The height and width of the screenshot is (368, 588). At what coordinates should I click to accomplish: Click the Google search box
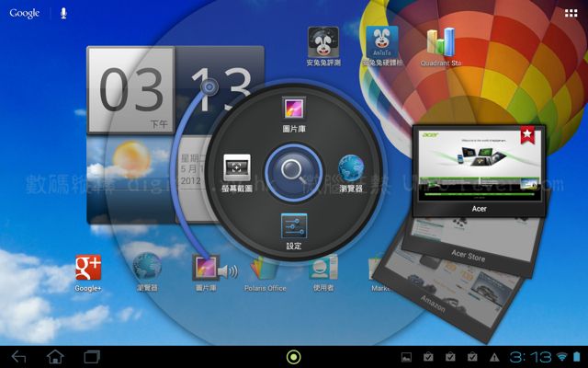pyautogui.click(x=25, y=13)
